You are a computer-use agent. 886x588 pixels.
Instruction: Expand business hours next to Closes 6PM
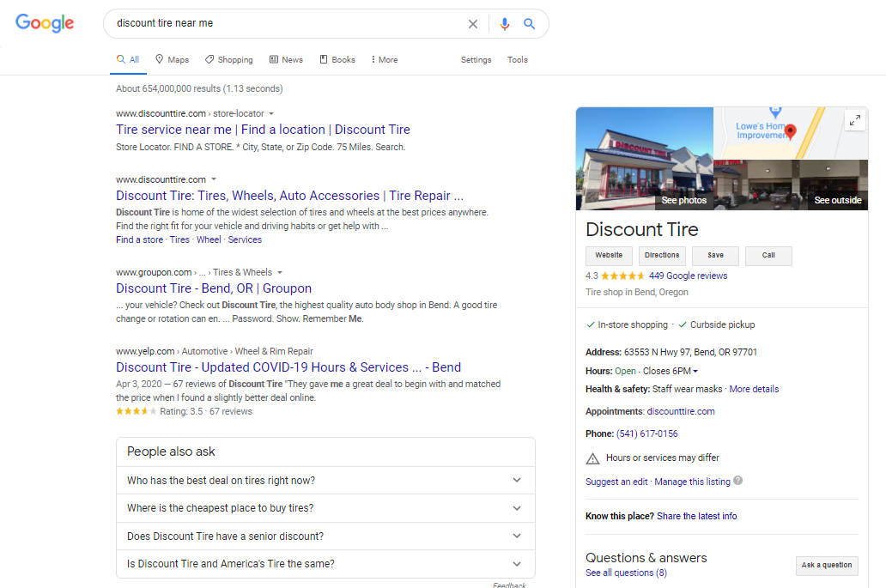(695, 371)
